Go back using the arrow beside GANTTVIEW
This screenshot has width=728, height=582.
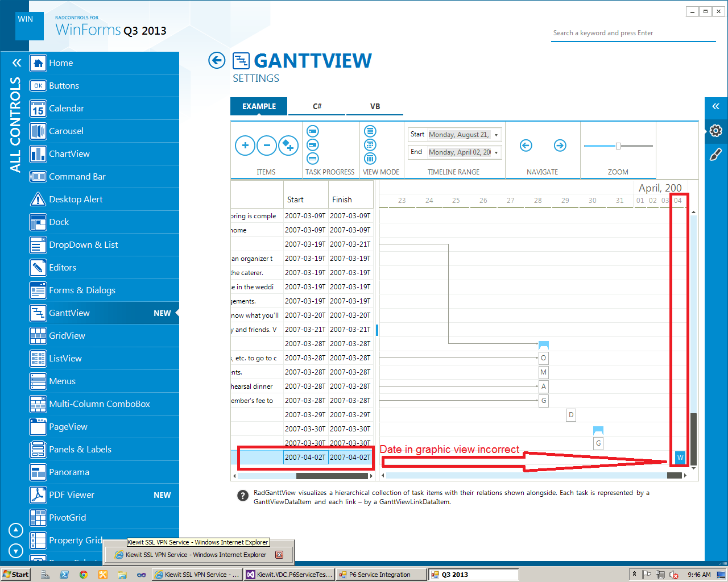[217, 60]
